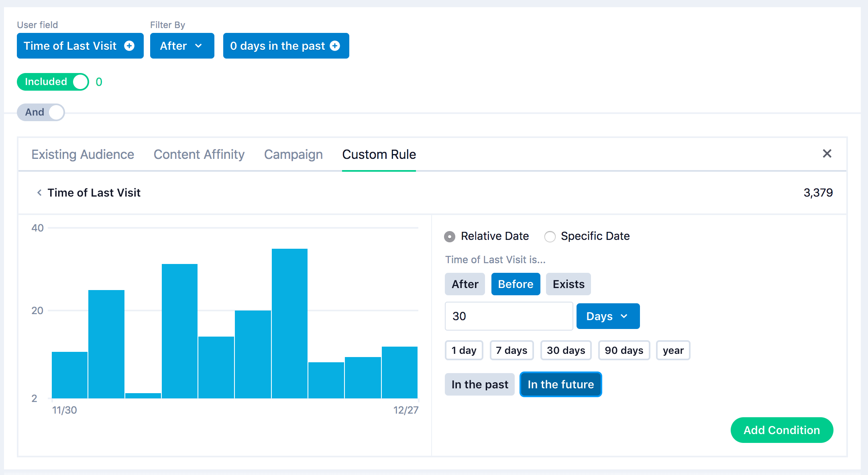
Task: Expand the Days unit dropdown
Action: pos(607,317)
